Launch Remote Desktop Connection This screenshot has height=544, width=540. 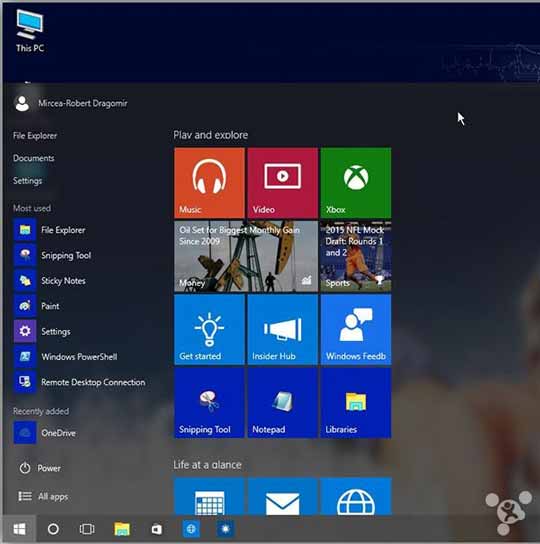80,382
